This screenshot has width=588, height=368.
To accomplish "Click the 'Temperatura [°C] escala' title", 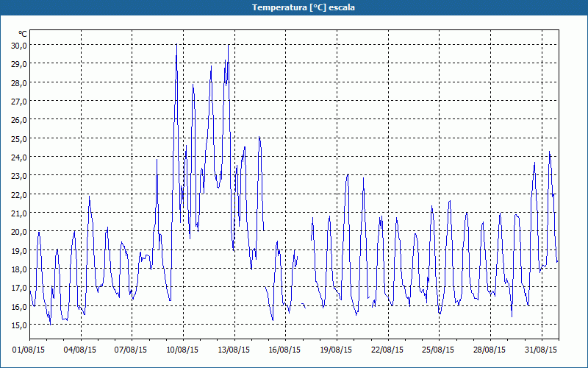I will tap(304, 7).
